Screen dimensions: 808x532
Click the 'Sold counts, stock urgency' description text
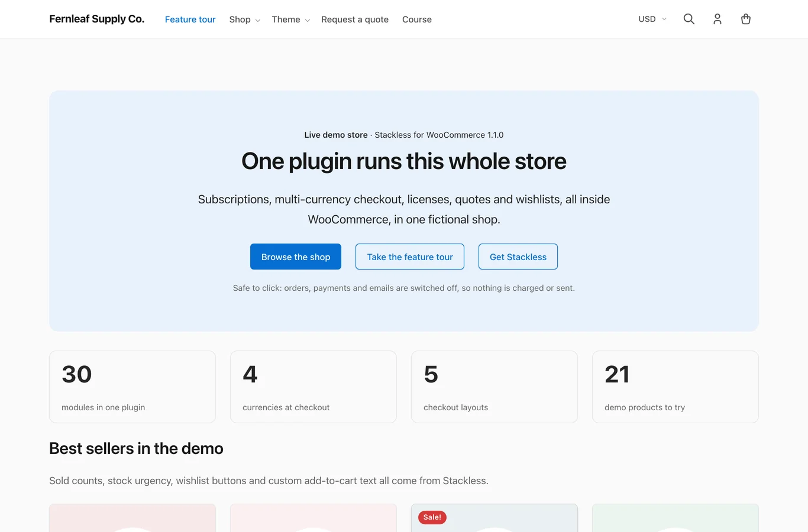pyautogui.click(x=269, y=481)
